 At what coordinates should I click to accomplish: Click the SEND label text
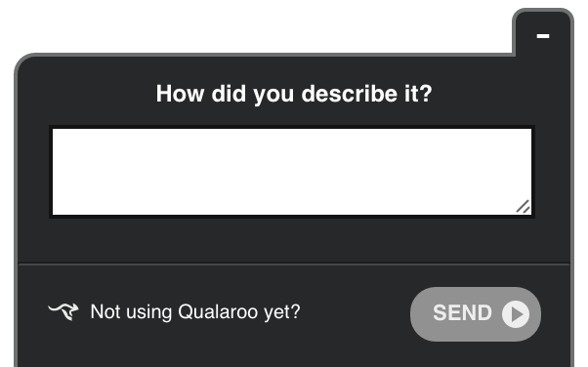tap(462, 313)
